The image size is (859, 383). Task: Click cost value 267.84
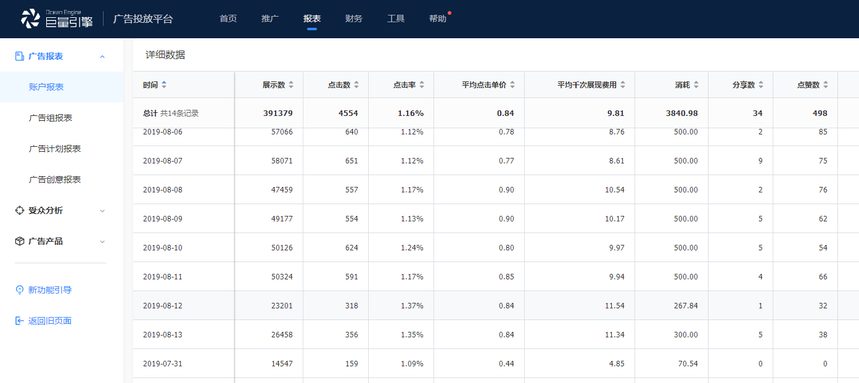(686, 306)
